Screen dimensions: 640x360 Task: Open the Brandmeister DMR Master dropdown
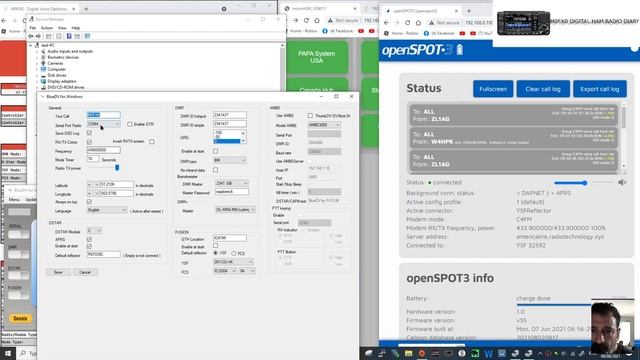(231, 184)
